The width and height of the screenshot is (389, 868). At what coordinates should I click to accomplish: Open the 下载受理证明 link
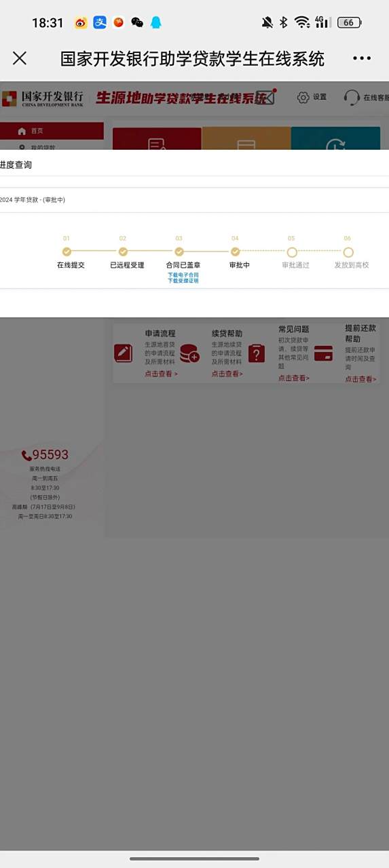tap(183, 280)
